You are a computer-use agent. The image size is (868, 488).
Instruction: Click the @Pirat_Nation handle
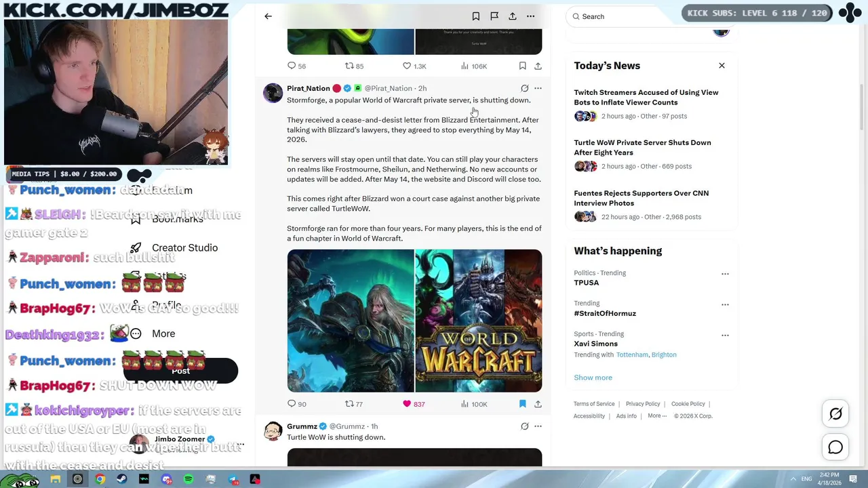pyautogui.click(x=389, y=88)
